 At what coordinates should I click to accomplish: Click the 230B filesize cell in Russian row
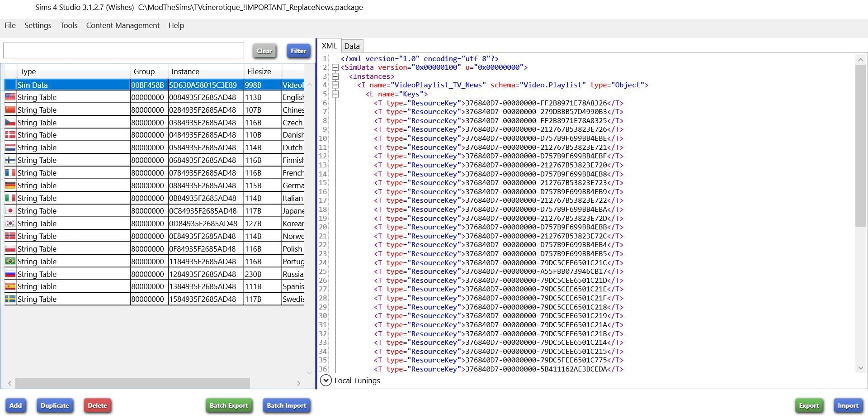pyautogui.click(x=263, y=274)
